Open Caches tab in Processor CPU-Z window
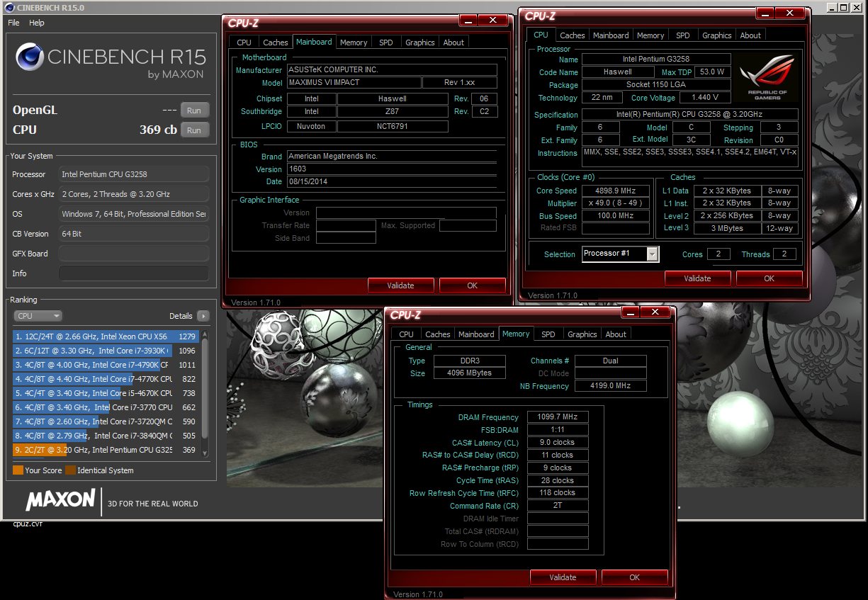Screen dimensions: 868x600 tap(573, 35)
